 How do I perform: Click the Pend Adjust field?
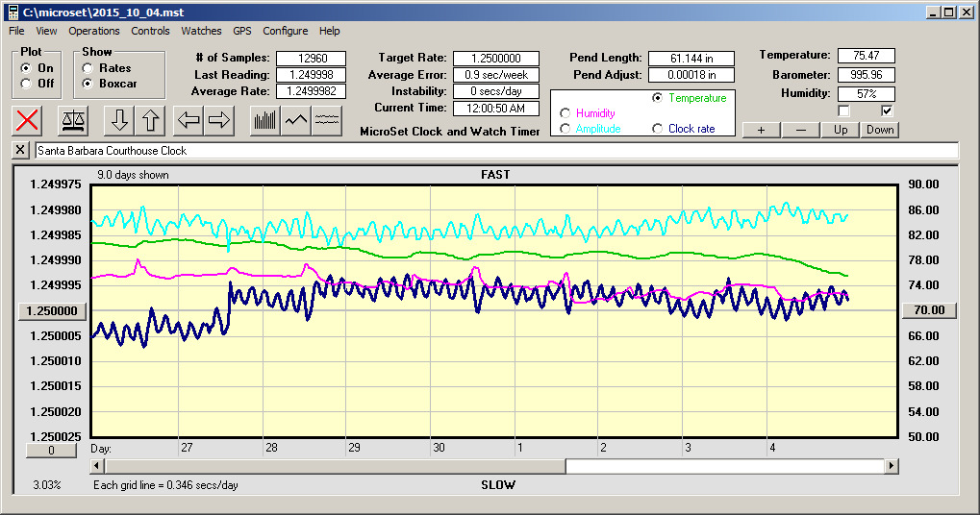691,74
